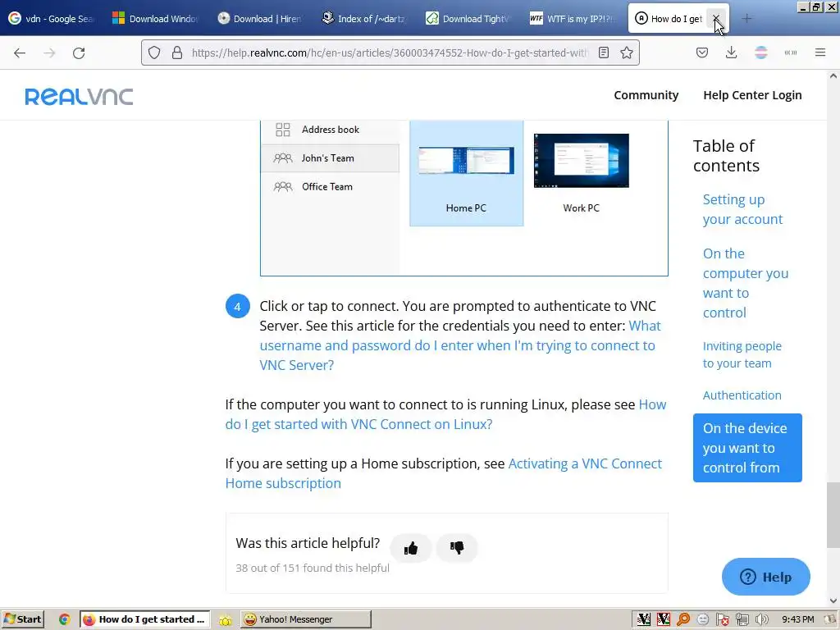This screenshot has width=840, height=630.
Task: Switch to the Download TightVNC tab
Action: tap(468, 19)
